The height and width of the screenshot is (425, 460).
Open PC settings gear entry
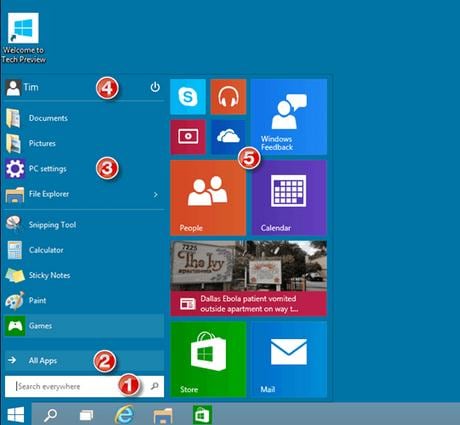84,169
